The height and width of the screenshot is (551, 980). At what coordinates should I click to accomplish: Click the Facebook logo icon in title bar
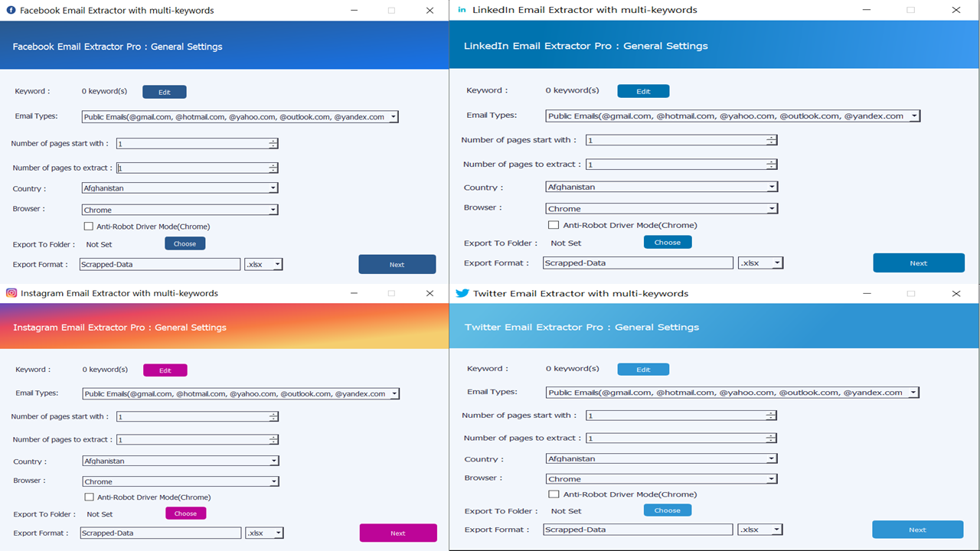[x=11, y=11]
